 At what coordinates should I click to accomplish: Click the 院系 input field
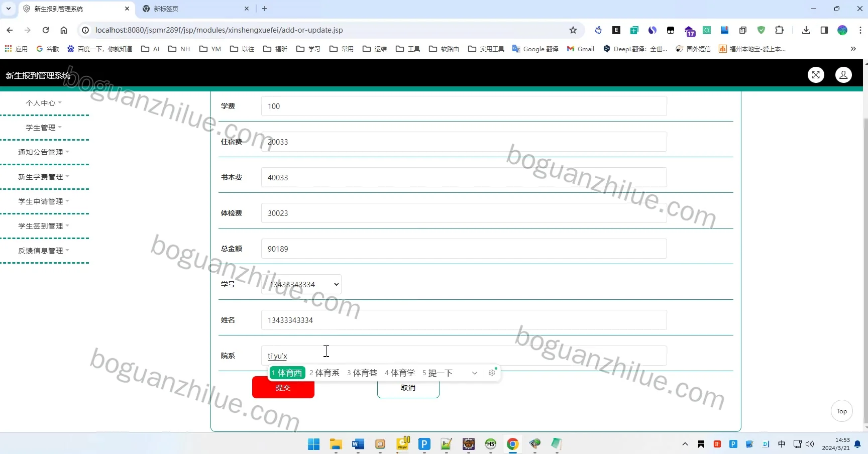point(464,356)
